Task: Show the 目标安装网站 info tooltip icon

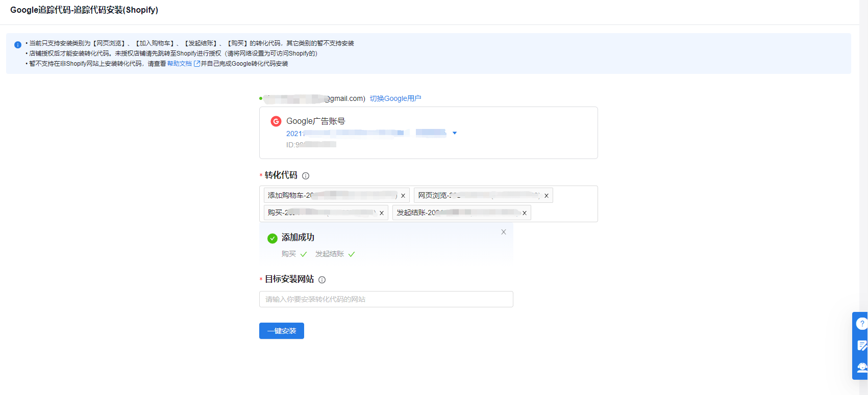Action: 322,280
